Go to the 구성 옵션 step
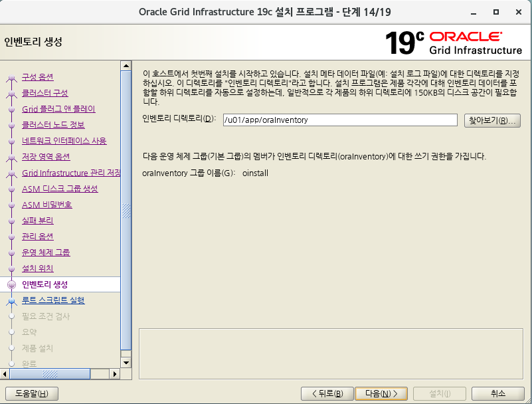Viewport: 532px width, 404px height. pos(38,77)
